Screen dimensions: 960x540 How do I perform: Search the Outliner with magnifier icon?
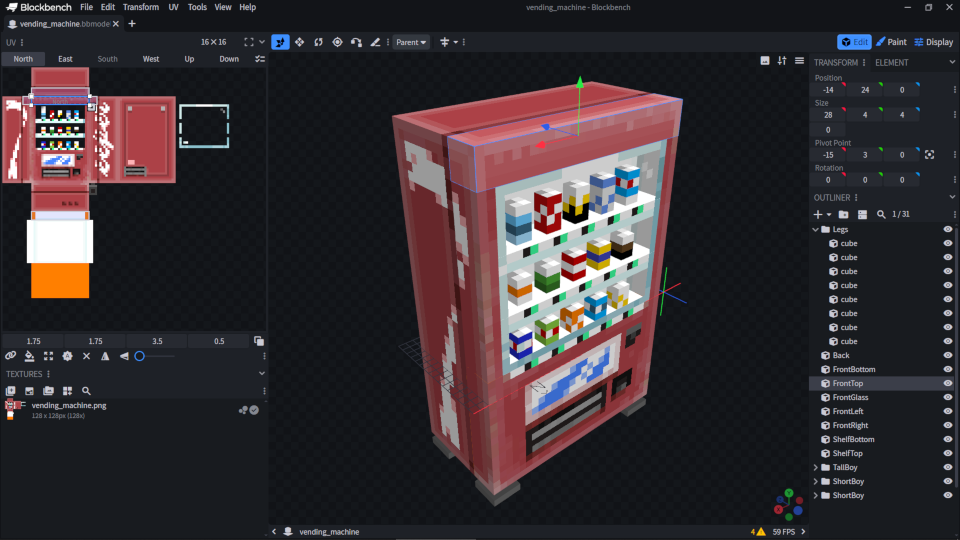click(x=881, y=214)
